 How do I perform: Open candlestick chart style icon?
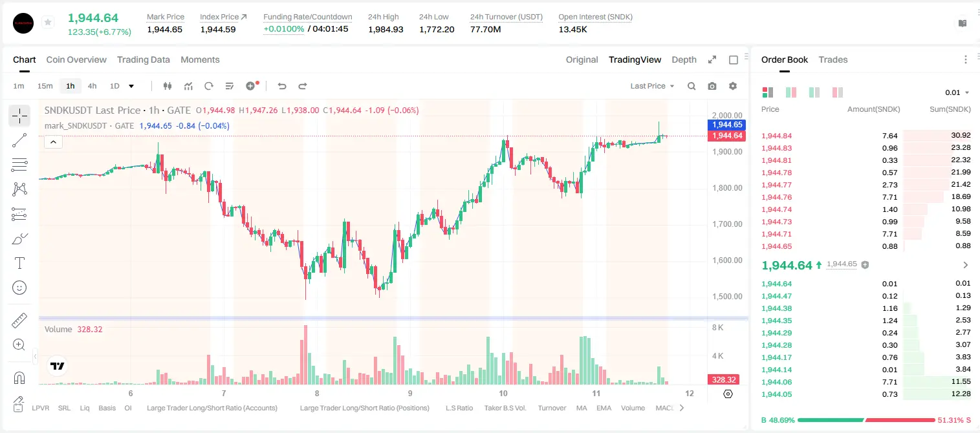[x=168, y=86]
